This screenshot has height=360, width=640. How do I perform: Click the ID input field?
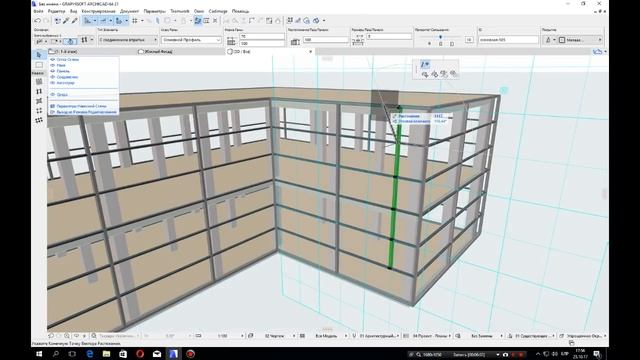point(508,40)
